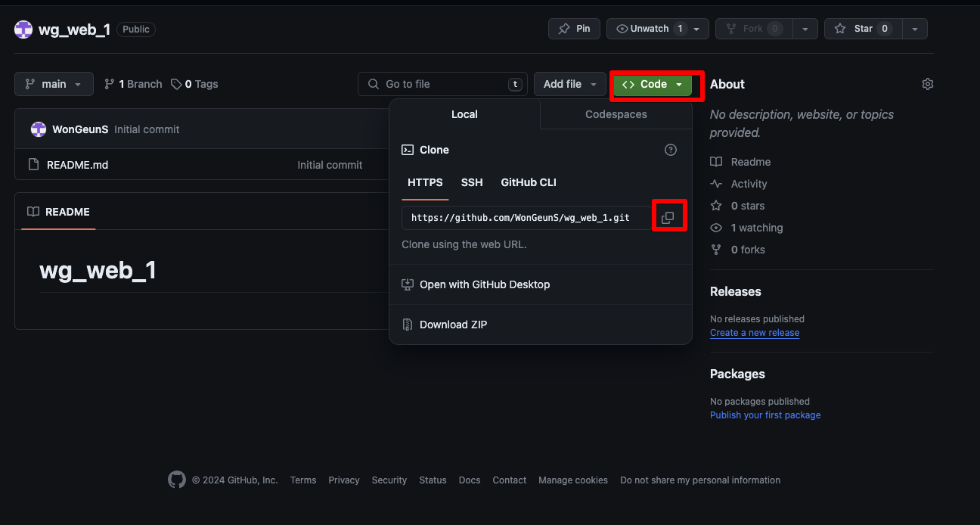Open the README.md file
The width and height of the screenshot is (980, 525).
point(77,164)
